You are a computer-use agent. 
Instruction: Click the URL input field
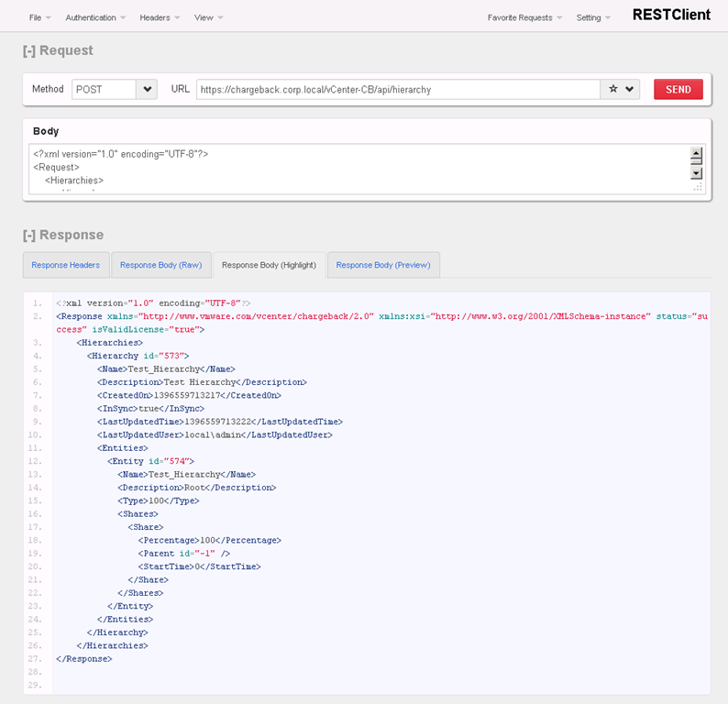[x=398, y=90]
